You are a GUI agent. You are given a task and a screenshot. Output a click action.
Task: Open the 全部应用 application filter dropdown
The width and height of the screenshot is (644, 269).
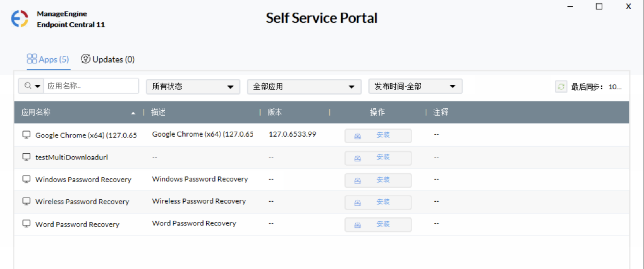click(304, 87)
